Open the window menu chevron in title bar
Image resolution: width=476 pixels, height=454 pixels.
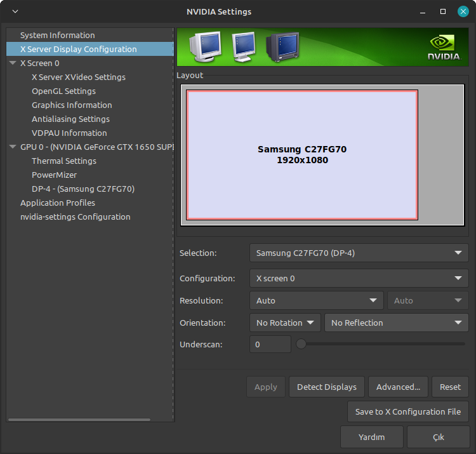pos(15,11)
